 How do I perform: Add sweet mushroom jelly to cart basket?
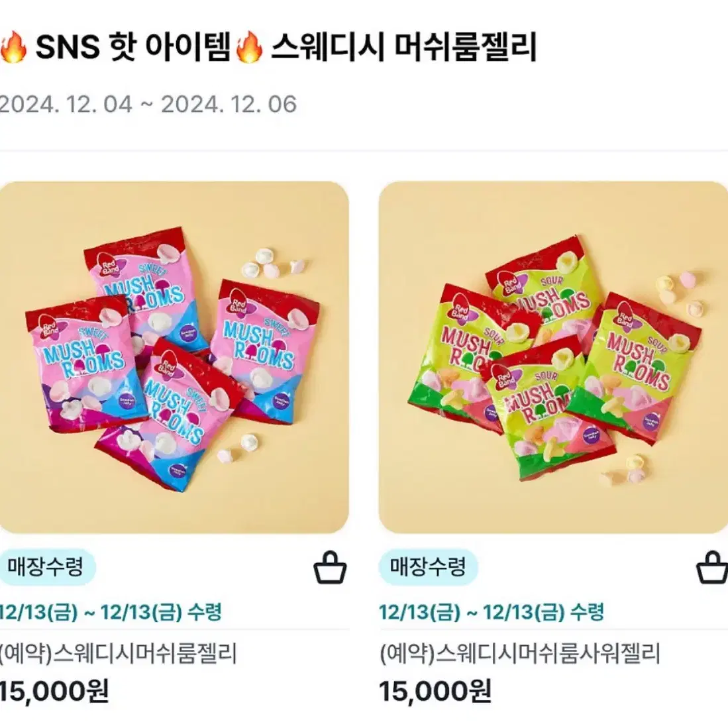pos(330,567)
